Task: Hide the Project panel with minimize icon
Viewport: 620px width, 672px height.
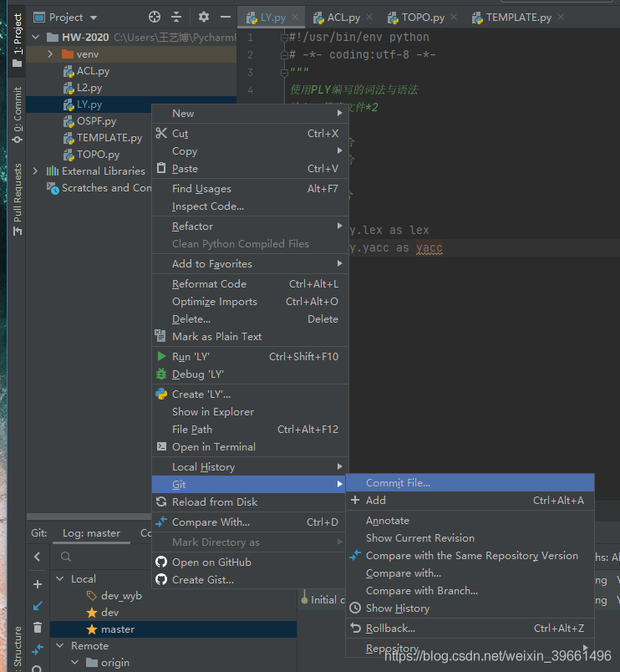Action: click(x=225, y=17)
